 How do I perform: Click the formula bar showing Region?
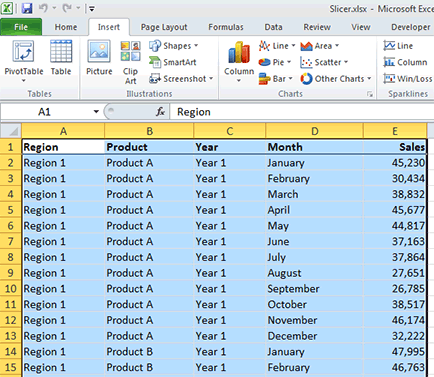[302, 112]
